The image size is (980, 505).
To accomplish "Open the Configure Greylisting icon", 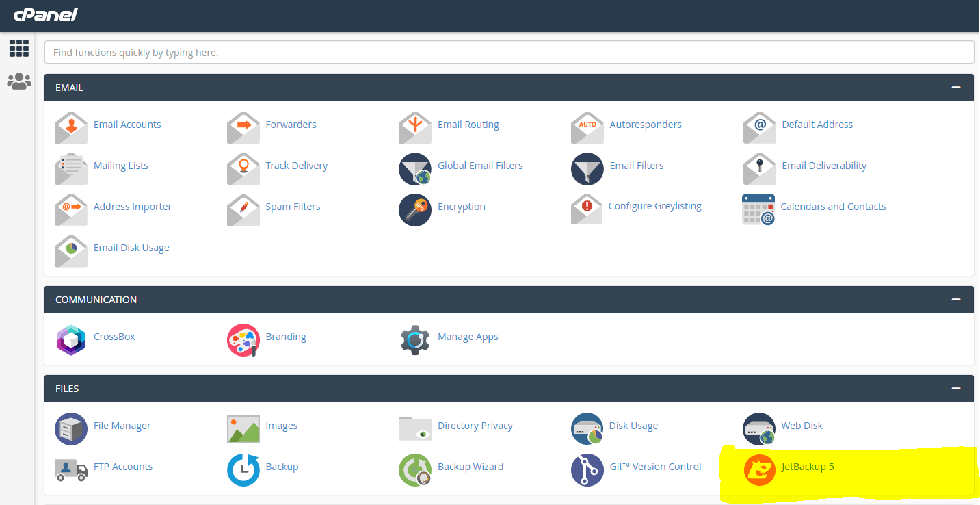I will (587, 209).
